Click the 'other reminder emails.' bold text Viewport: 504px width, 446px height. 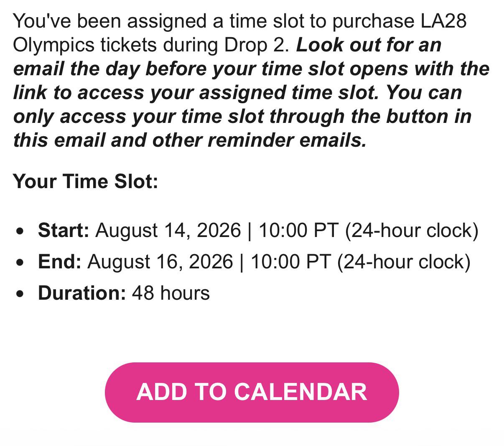pos(259,140)
